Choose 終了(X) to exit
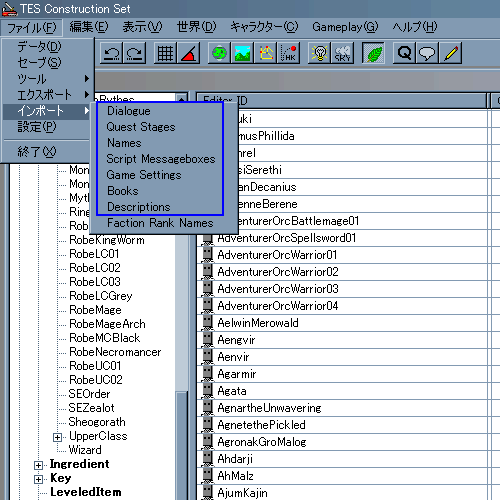Viewport: 500px width, 500px height. [47, 152]
